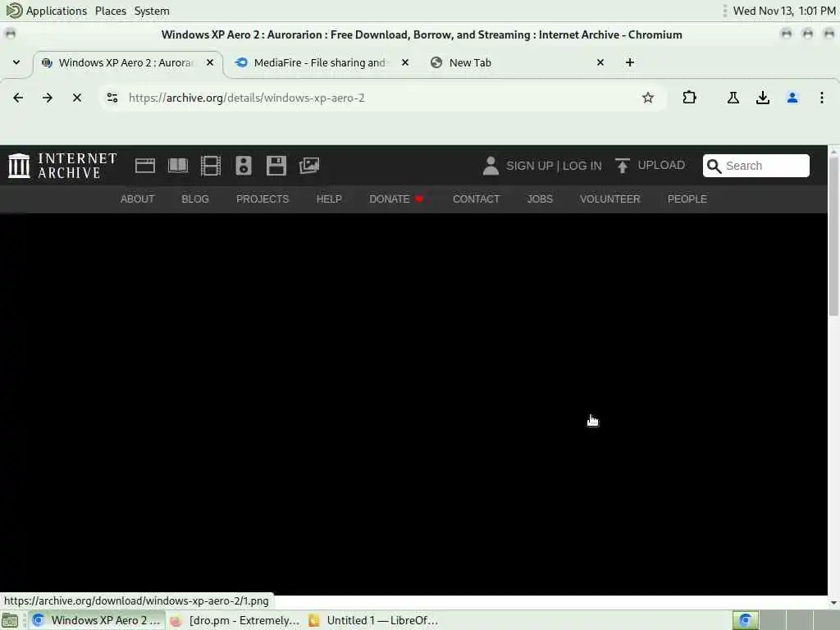Click the Chromium icon in bottom-right panel
Image resolution: width=840 pixels, height=630 pixels.
745,620
